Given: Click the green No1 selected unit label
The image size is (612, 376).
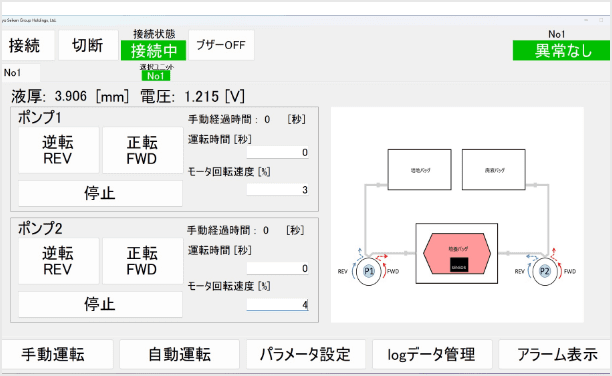Looking at the screenshot, I should (x=156, y=76).
